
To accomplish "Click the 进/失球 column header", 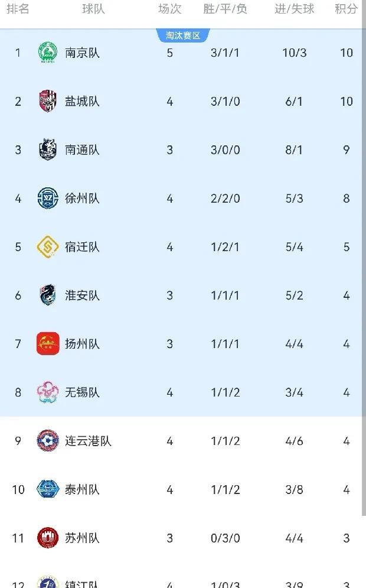I will click(x=294, y=9).
